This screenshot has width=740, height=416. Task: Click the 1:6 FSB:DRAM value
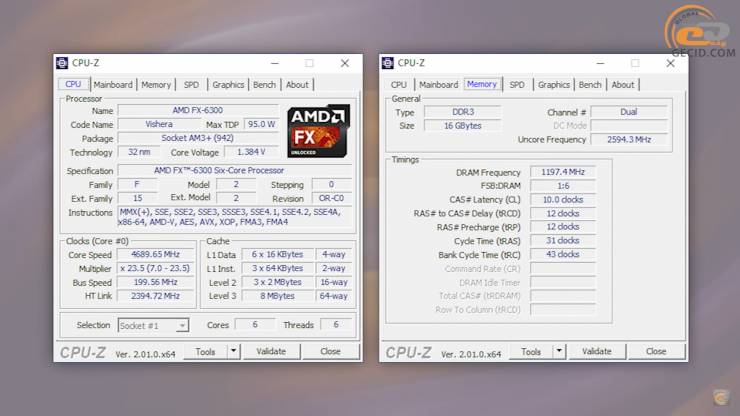coord(563,186)
